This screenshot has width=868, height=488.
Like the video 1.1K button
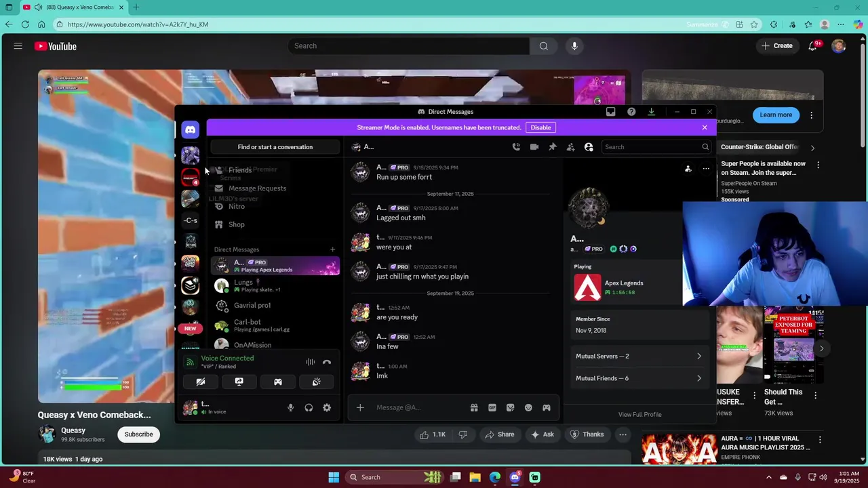coord(432,434)
